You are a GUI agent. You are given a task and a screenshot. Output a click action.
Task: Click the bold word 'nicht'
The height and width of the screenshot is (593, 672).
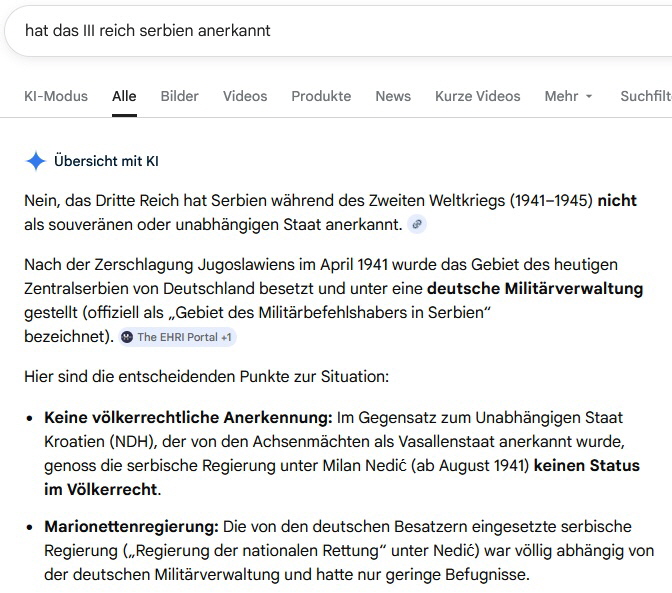pyautogui.click(x=617, y=200)
